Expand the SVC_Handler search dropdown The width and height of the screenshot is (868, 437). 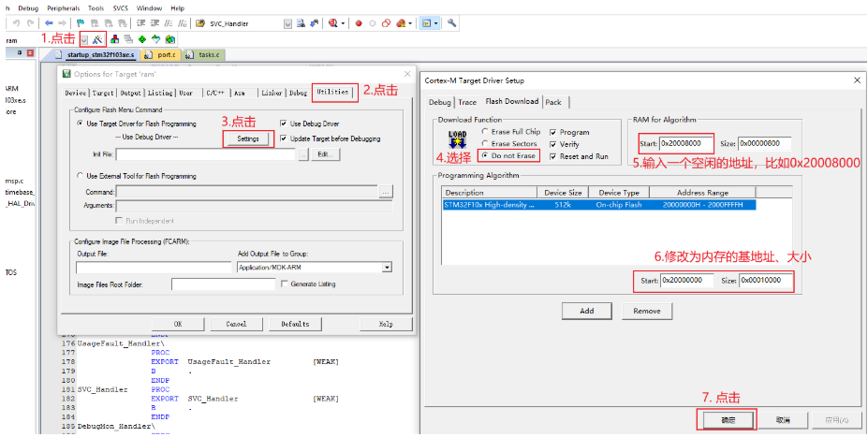287,23
